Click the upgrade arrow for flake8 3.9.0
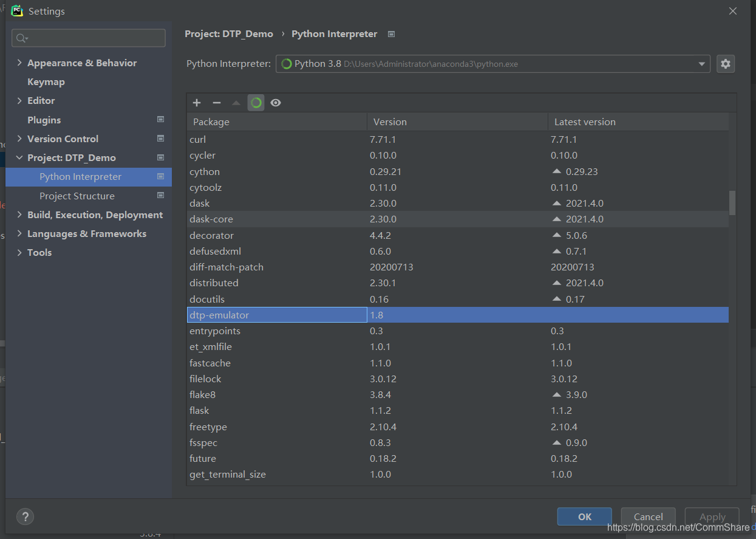 click(x=557, y=394)
